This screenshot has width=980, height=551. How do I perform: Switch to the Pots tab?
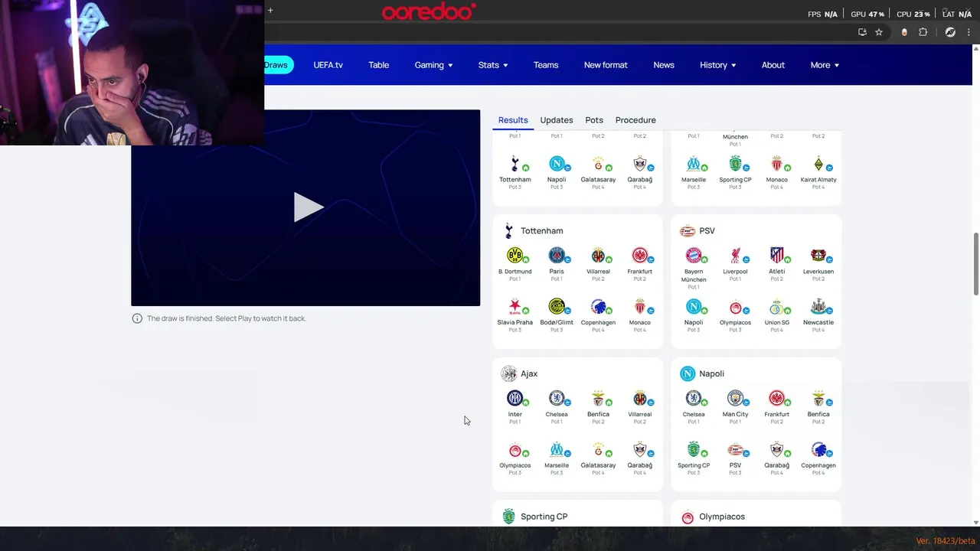pos(594,120)
